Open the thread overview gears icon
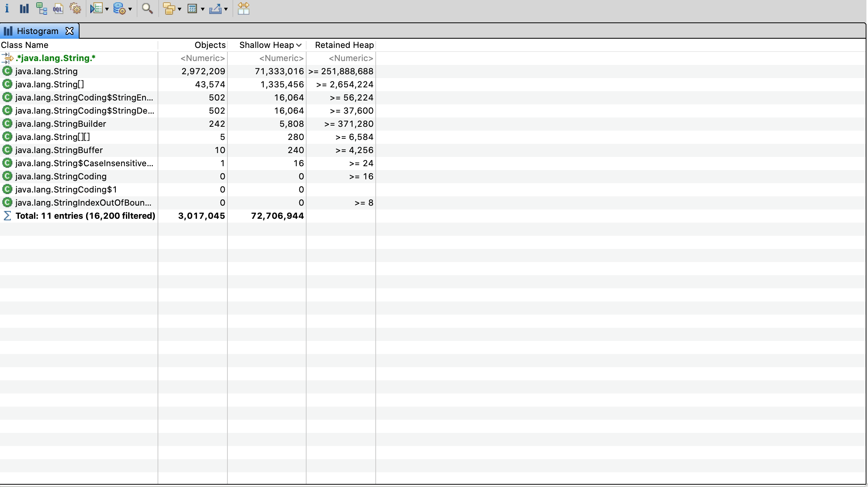 [75, 9]
